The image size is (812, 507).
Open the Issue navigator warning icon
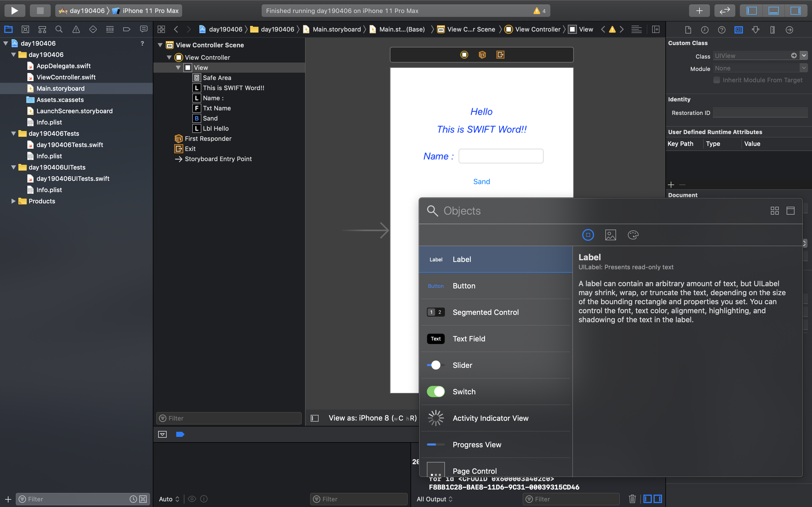pyautogui.click(x=76, y=30)
